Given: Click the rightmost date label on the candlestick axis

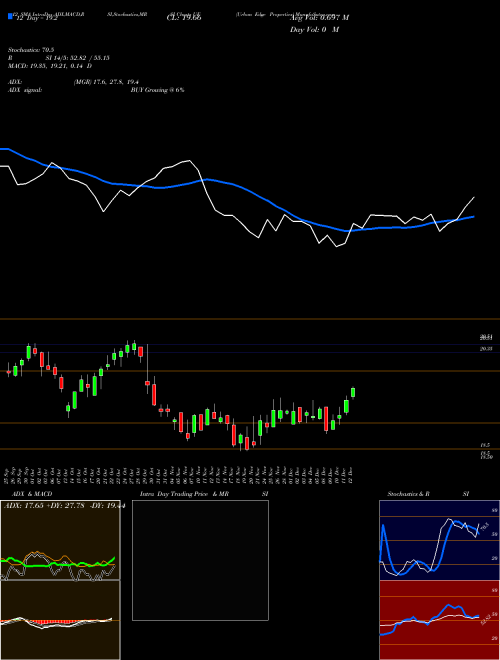Looking at the screenshot, I should 350,475.
